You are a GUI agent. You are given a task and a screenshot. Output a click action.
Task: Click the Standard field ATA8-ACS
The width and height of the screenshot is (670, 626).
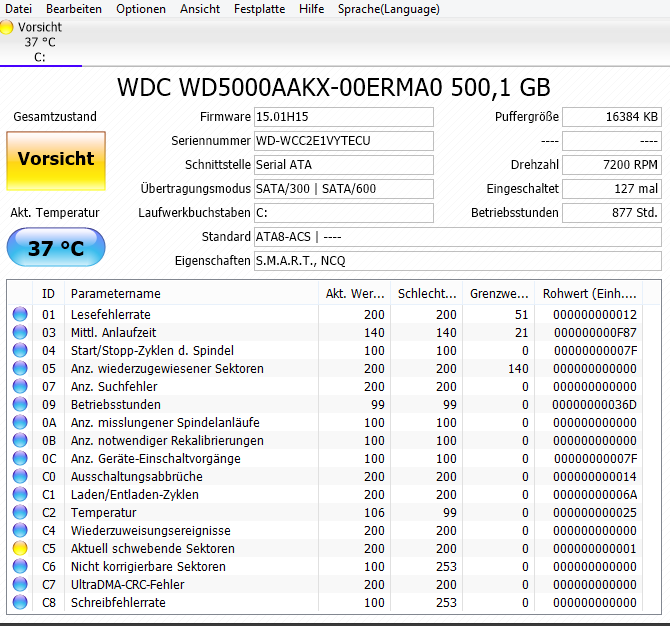point(458,236)
